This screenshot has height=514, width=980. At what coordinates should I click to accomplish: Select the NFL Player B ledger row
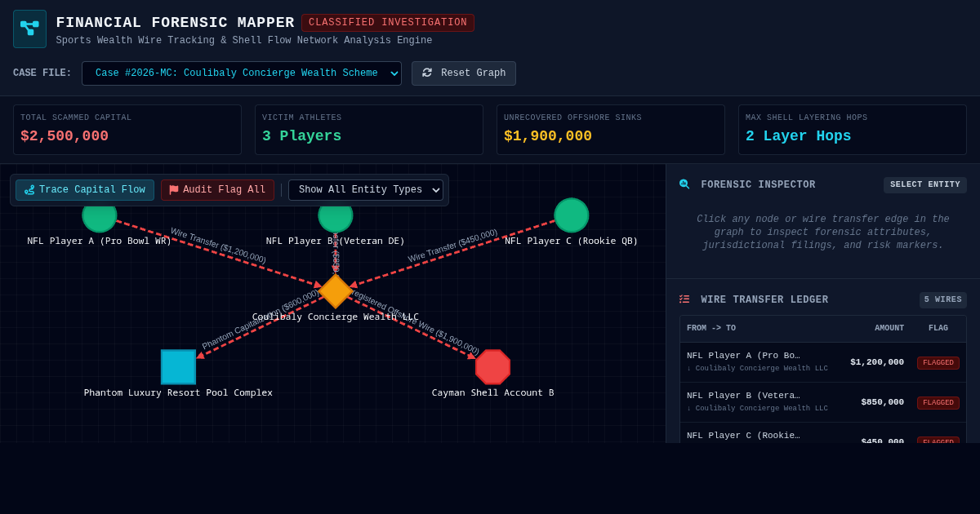click(823, 402)
